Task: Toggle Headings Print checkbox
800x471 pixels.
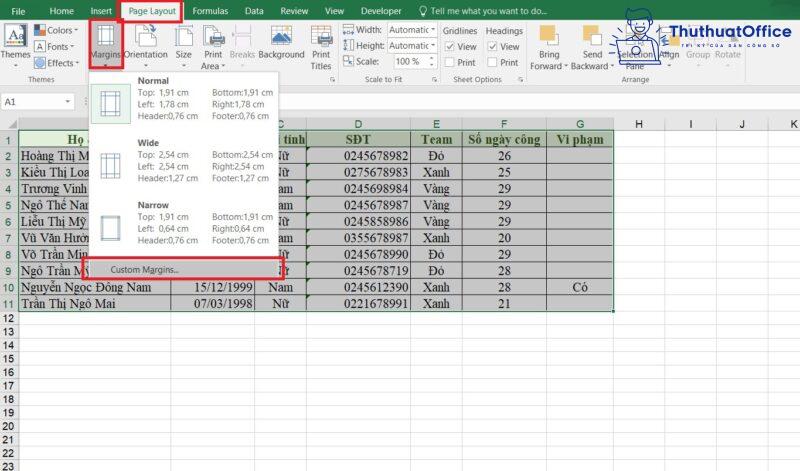Action: click(x=492, y=62)
